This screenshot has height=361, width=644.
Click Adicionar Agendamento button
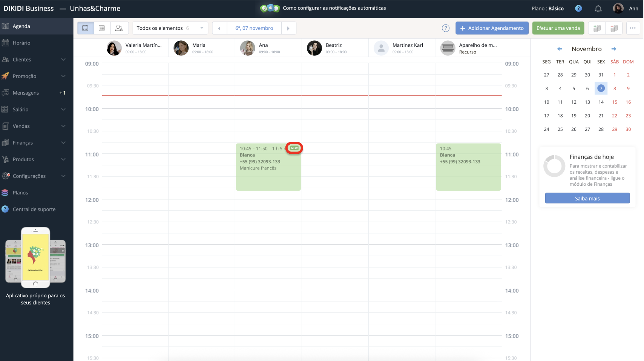492,28
